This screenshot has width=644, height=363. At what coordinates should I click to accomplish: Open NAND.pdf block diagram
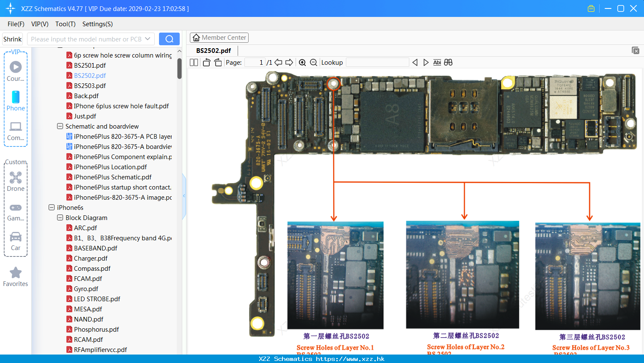click(x=88, y=319)
